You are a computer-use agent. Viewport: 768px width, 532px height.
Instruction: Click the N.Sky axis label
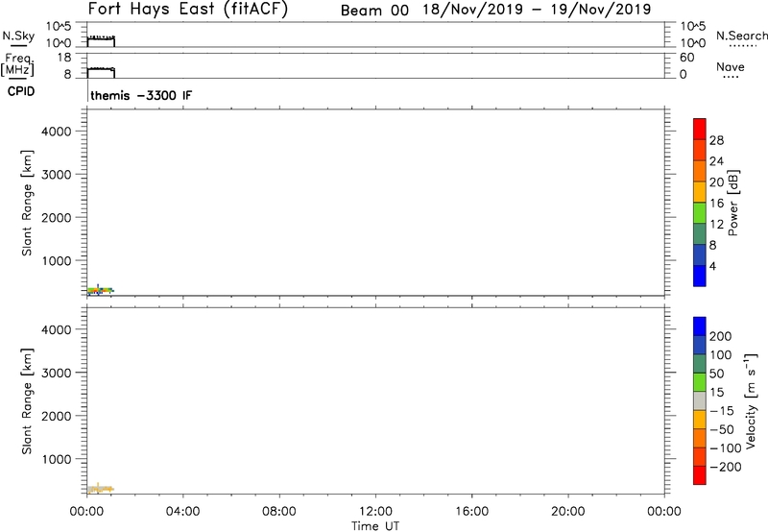(x=18, y=36)
